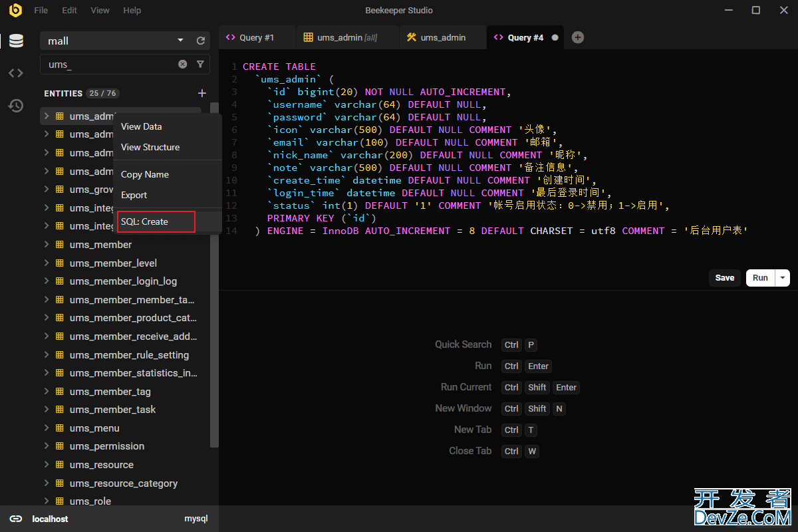This screenshot has width=798, height=532.
Task: Expand the ums_member table node
Action: (47, 245)
